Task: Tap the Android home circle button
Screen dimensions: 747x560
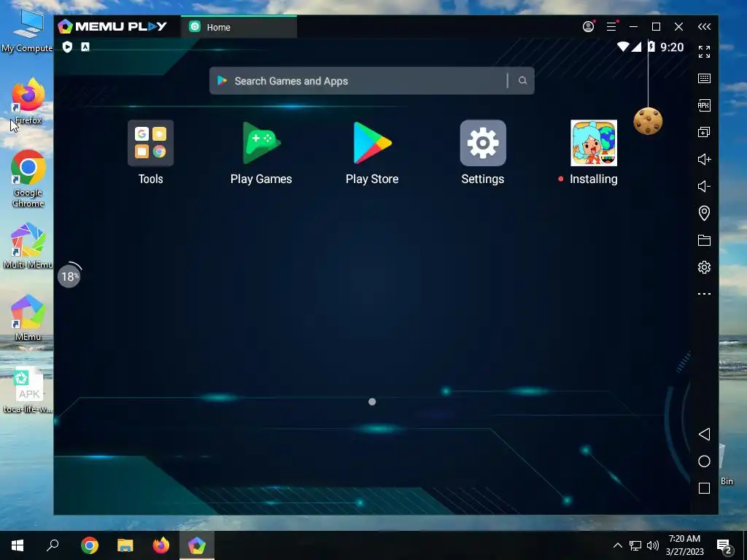Action: tap(704, 461)
